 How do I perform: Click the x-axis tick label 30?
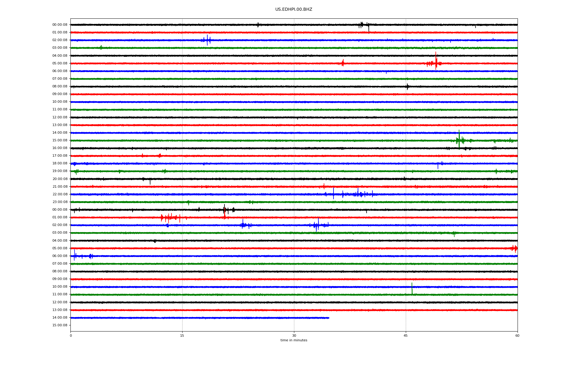pyautogui.click(x=294, y=335)
